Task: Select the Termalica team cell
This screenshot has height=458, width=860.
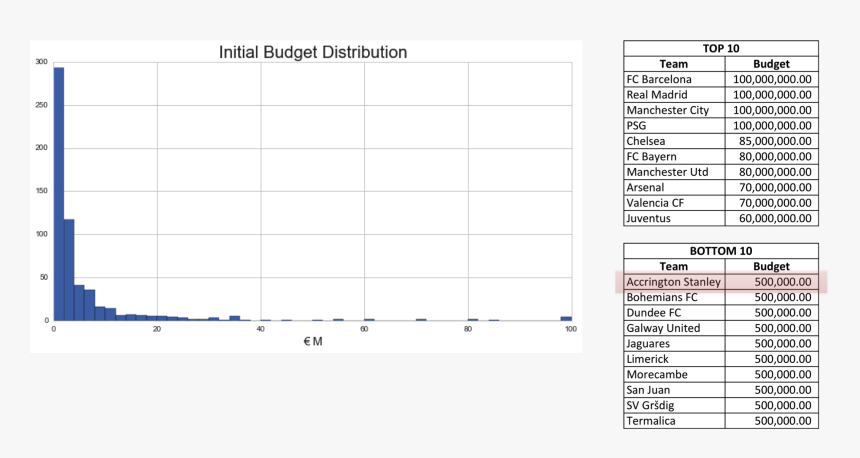Action: click(x=674, y=421)
